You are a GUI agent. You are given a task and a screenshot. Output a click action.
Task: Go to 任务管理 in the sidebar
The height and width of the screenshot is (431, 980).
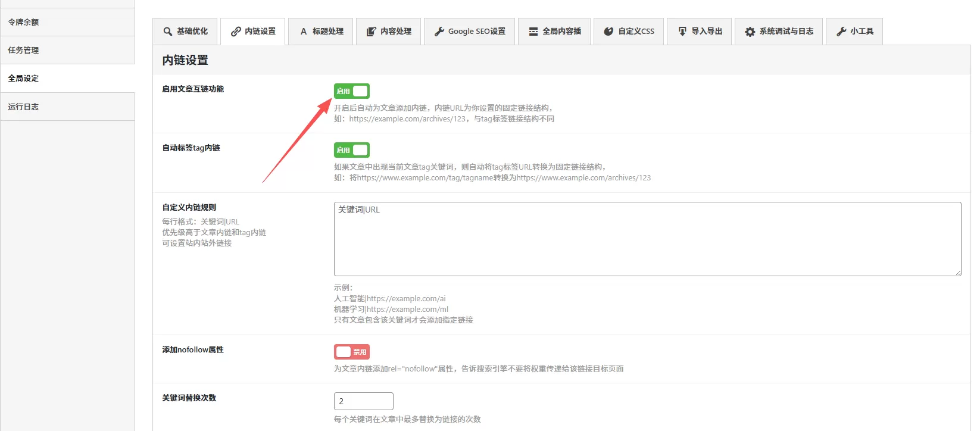23,50
